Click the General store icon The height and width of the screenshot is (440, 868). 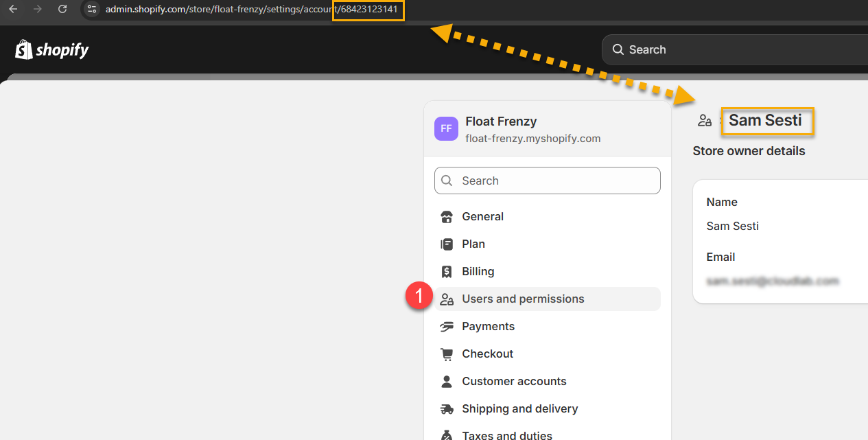[x=447, y=217]
